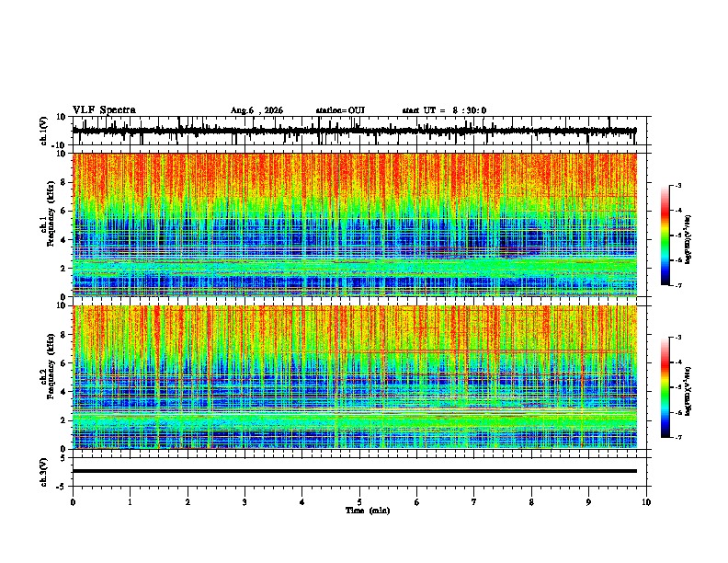
Task: Click time axis tick label "7"
Action: (474, 502)
